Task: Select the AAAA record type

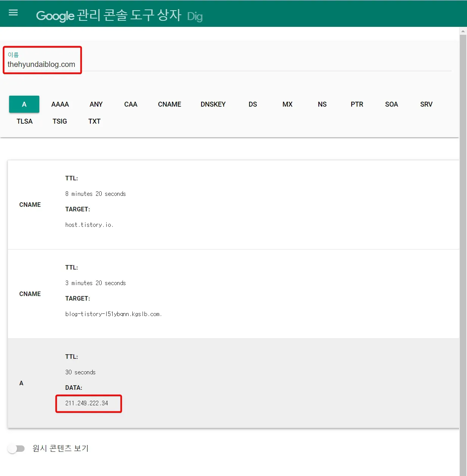Action: [60, 104]
